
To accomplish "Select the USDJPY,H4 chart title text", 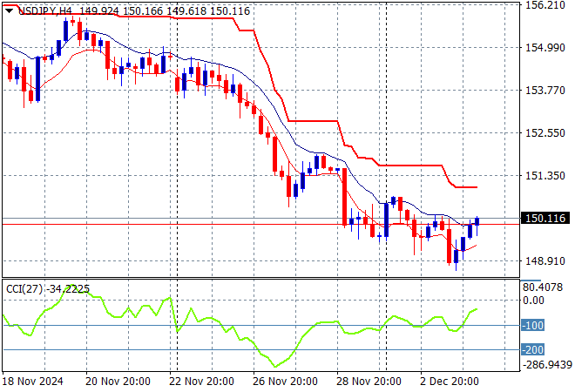I will point(45,11).
